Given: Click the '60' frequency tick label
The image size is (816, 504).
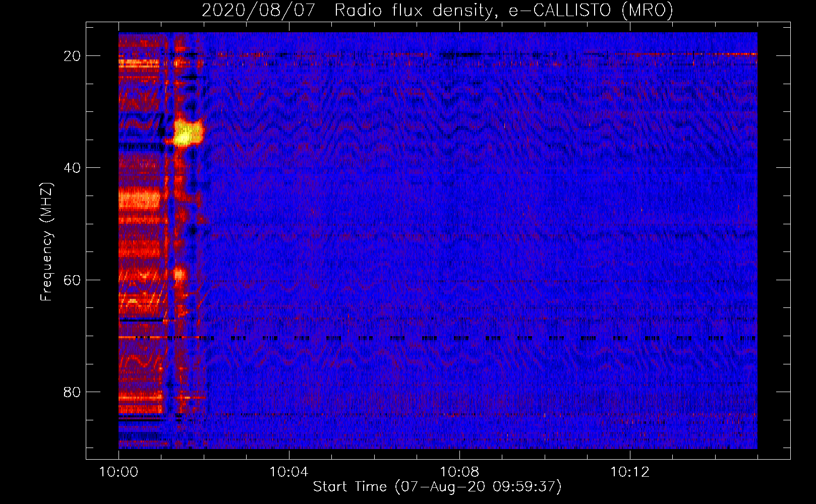Looking at the screenshot, I should (72, 280).
